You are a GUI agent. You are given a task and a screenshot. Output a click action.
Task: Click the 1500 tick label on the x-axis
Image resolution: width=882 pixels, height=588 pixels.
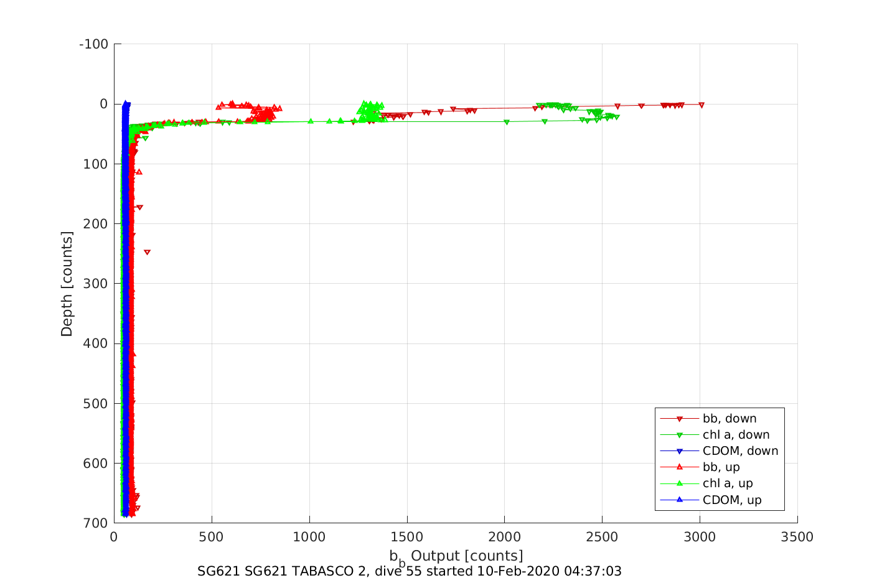pyautogui.click(x=406, y=538)
